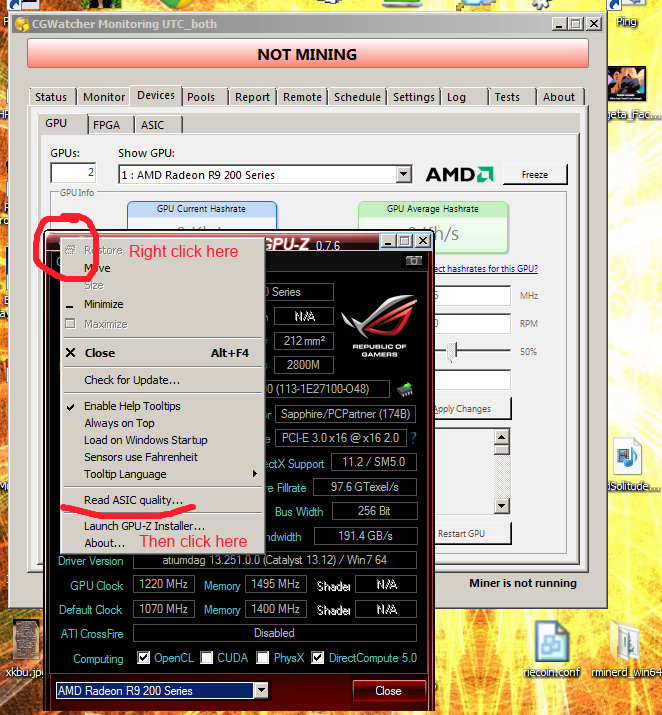Toggle the DirectCompute 5.0 checkbox
Image resolution: width=662 pixels, height=715 pixels.
[318, 657]
